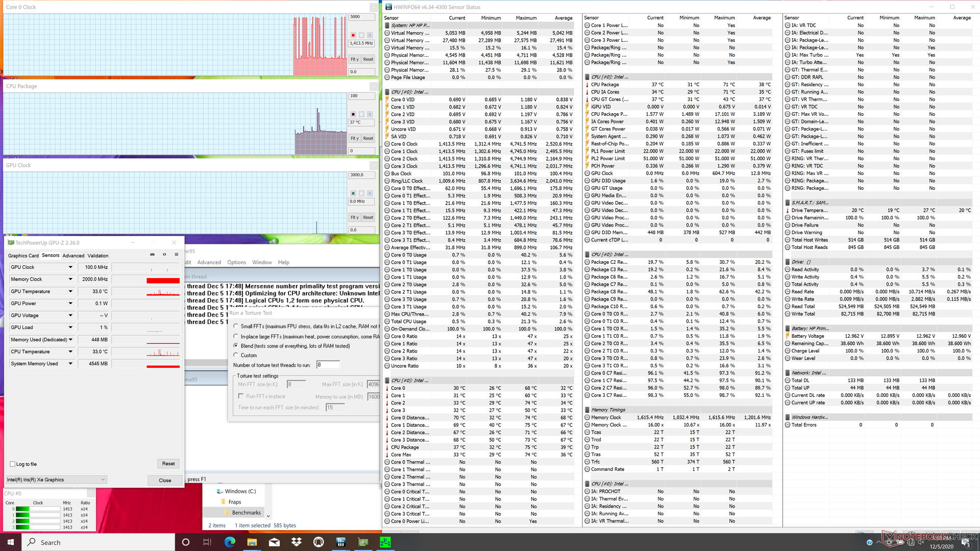Open GPU-Z hamburger menu icon

coord(177,255)
